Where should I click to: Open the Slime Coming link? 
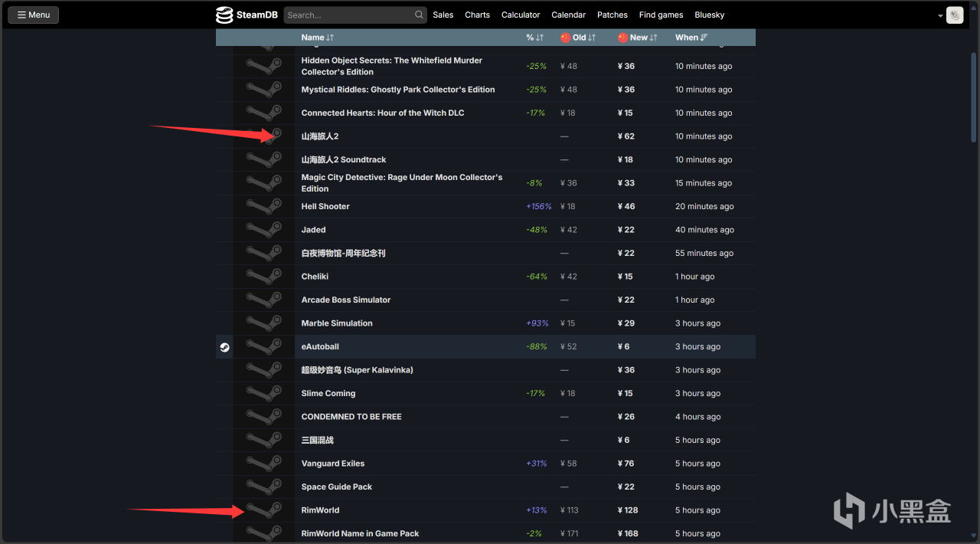click(x=328, y=393)
